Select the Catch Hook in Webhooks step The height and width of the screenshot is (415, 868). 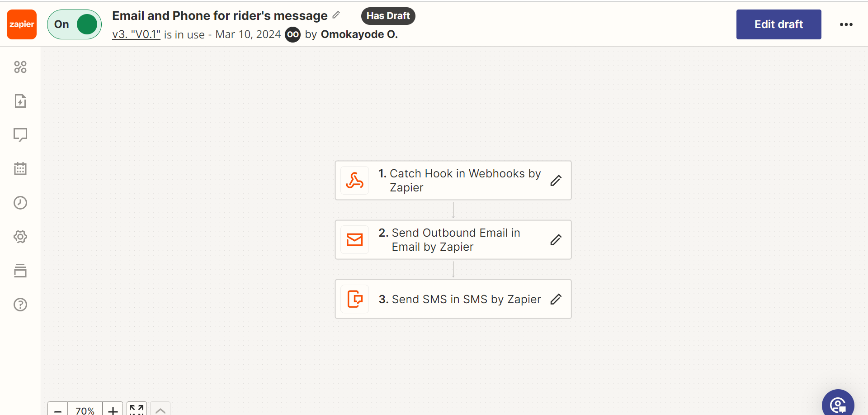pos(453,180)
